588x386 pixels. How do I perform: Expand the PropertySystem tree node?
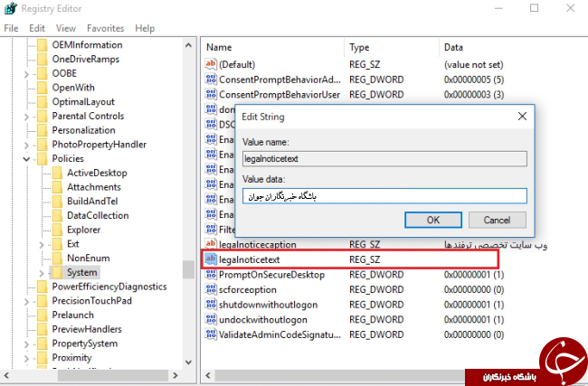(26, 344)
